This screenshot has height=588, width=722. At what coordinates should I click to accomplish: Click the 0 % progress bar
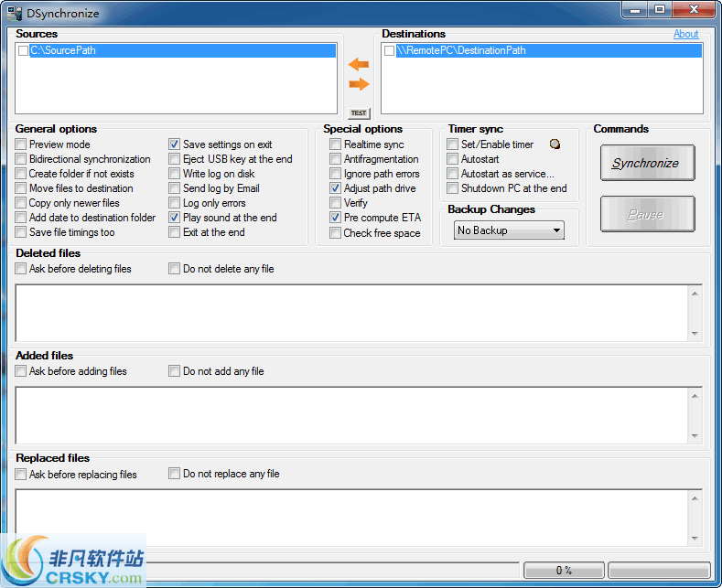pyautogui.click(x=564, y=571)
